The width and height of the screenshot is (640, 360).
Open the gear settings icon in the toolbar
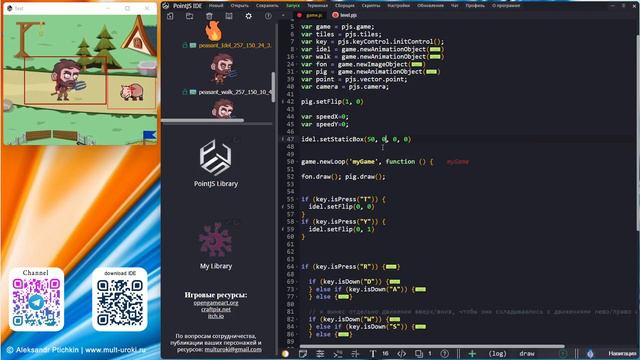pyautogui.click(x=249, y=16)
